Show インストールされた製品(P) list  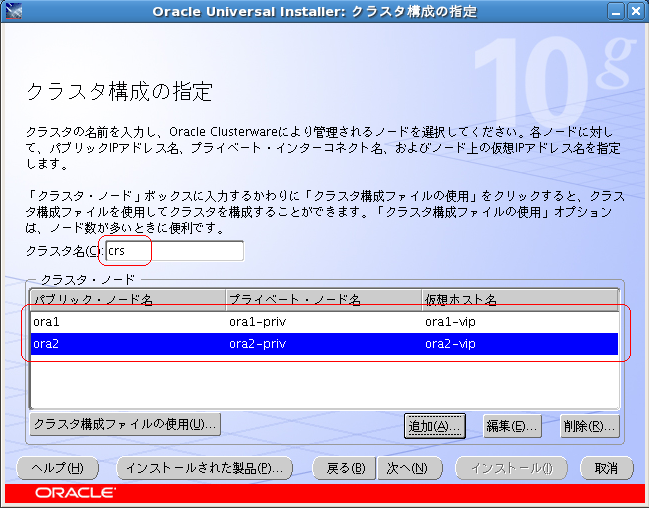[204, 468]
